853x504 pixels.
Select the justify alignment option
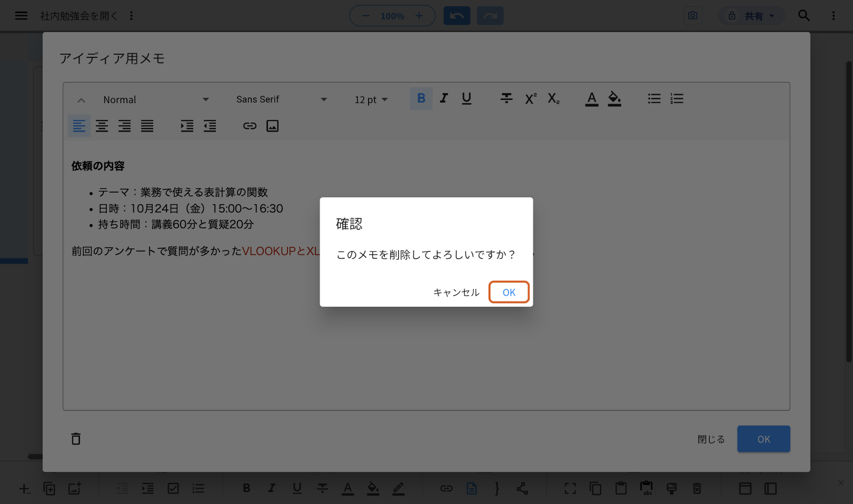click(147, 126)
